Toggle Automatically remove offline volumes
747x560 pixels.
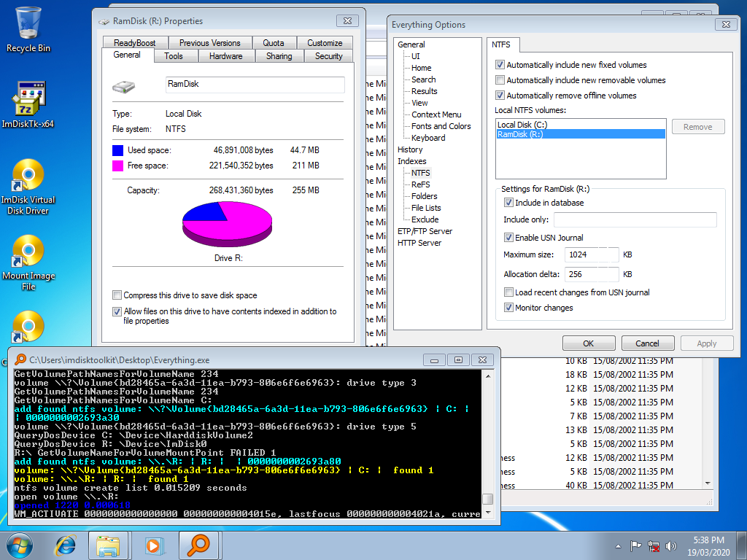point(500,96)
